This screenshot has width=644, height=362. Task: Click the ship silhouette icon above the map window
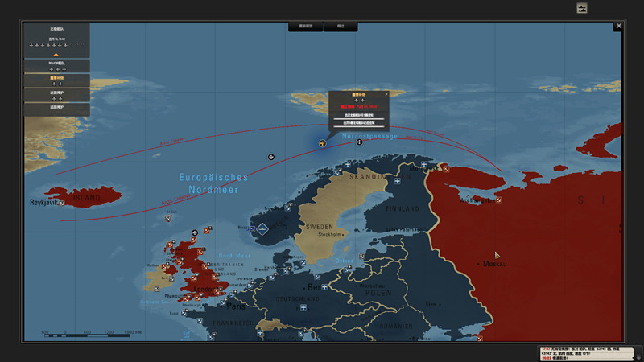[x=581, y=8]
